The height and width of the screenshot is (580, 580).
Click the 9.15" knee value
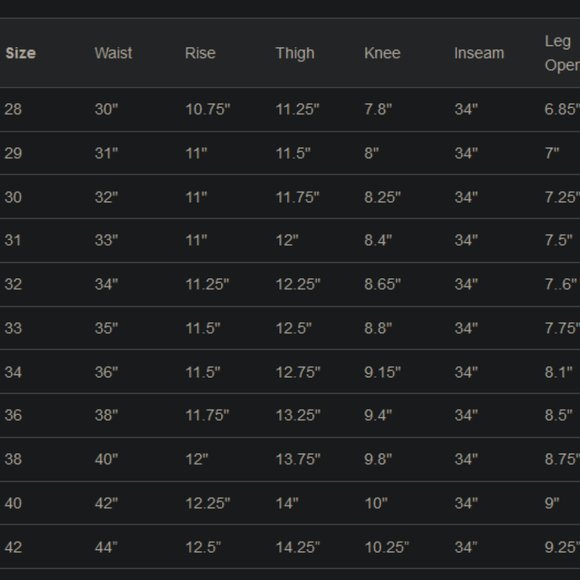coord(382,372)
